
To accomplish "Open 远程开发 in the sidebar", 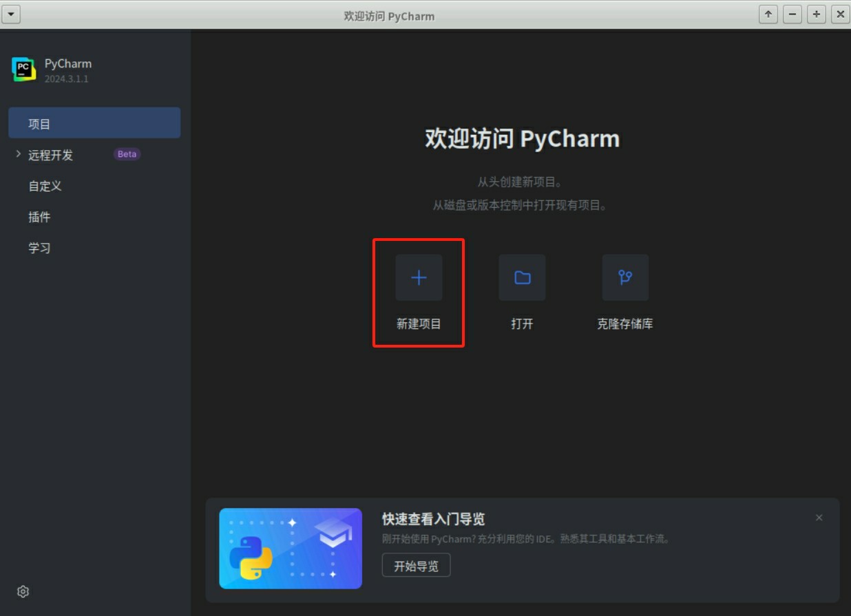I will click(x=50, y=155).
